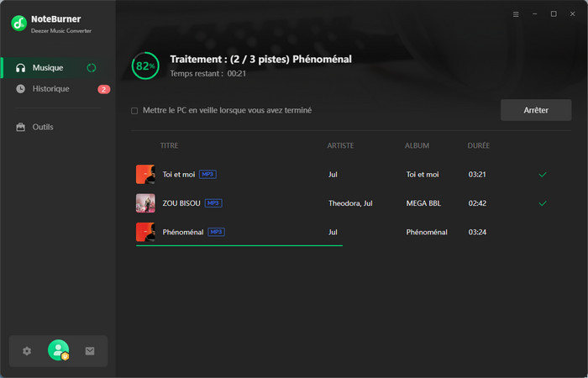Image resolution: width=588 pixels, height=378 pixels.
Task: Click the green progress bar under Phénoménal
Action: (239, 245)
